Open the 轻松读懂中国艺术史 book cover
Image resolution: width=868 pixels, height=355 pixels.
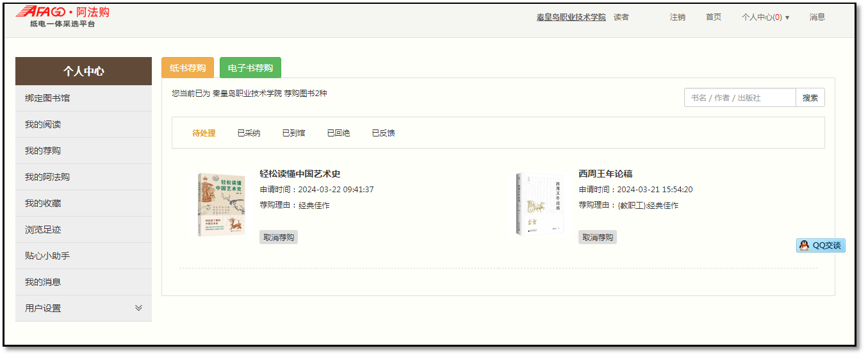[221, 204]
